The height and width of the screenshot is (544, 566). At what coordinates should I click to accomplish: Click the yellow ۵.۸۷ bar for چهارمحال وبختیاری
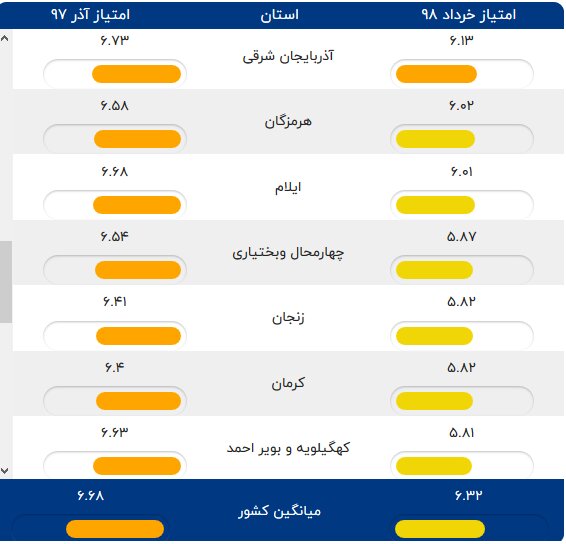[x=434, y=270]
